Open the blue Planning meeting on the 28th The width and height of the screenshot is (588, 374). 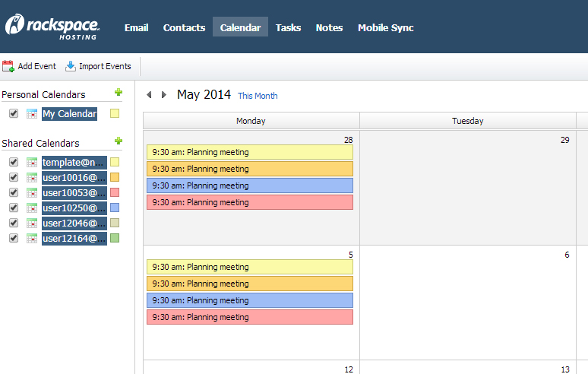pos(249,185)
